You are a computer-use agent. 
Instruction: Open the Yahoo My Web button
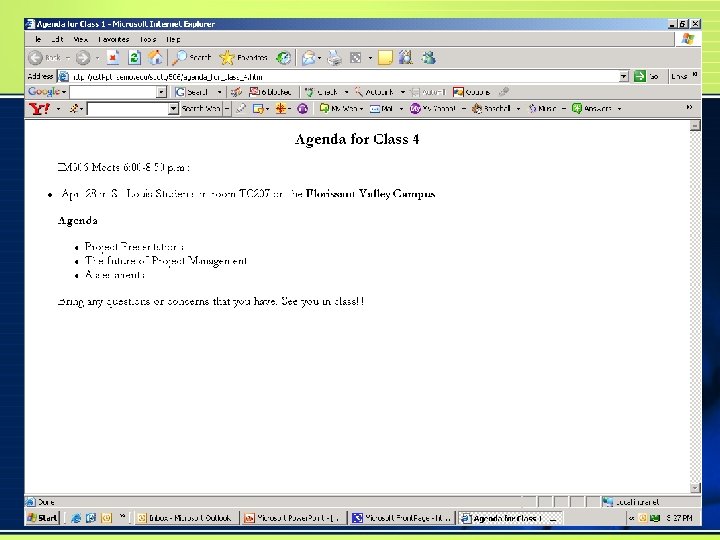point(338,109)
